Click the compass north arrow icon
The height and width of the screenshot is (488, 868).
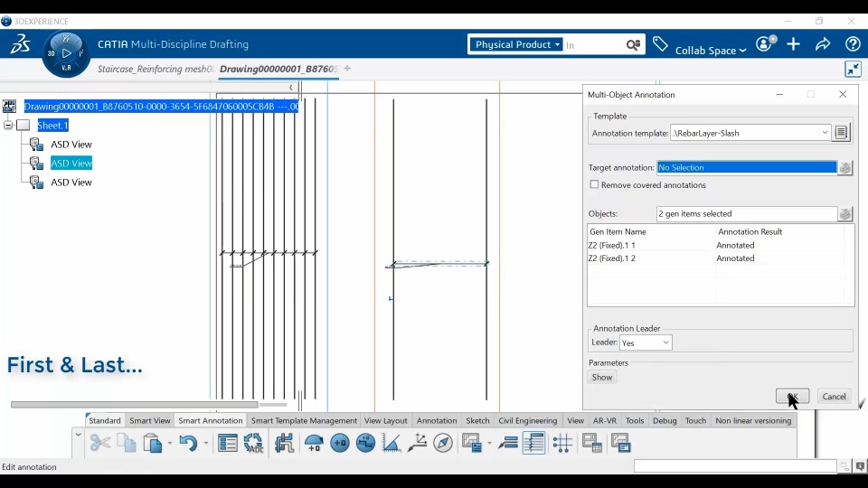(x=443, y=443)
